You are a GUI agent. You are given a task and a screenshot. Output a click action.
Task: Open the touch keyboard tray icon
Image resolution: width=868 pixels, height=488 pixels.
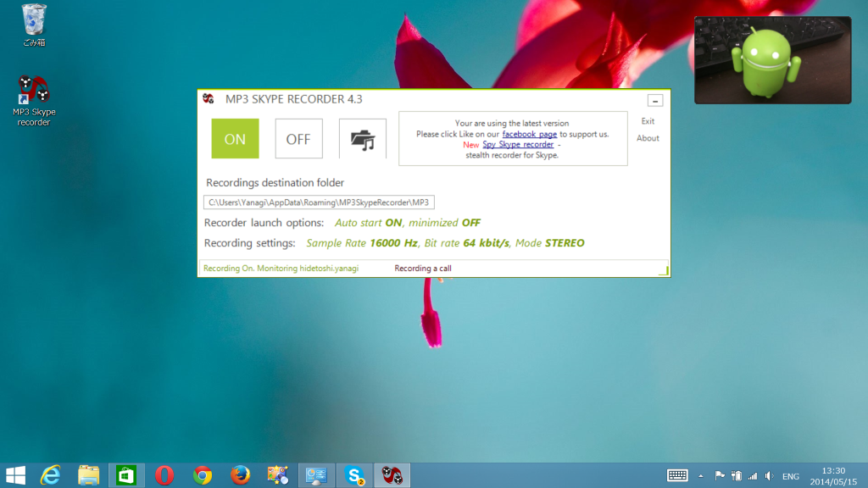click(x=677, y=475)
